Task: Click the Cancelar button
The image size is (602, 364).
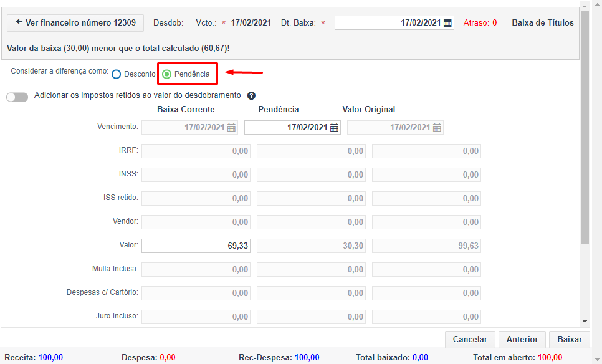Action: point(470,340)
